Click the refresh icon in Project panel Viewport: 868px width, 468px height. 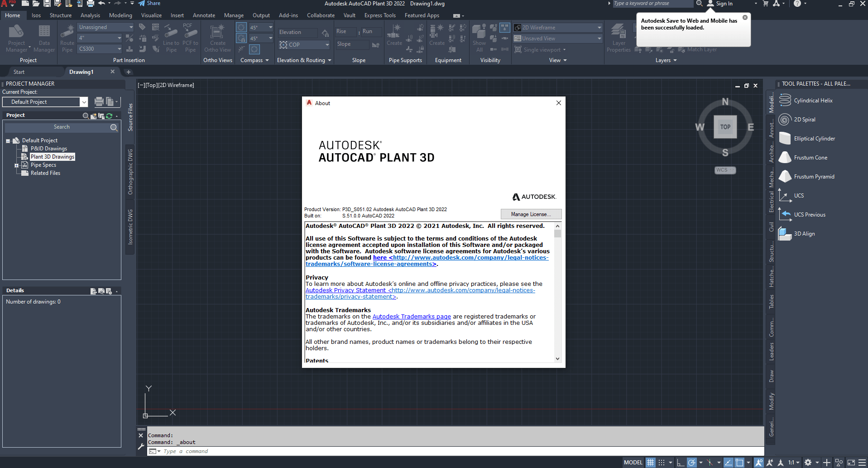109,116
